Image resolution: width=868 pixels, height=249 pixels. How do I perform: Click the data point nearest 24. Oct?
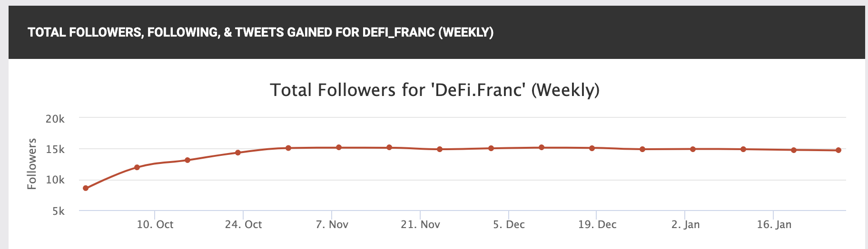(238, 153)
